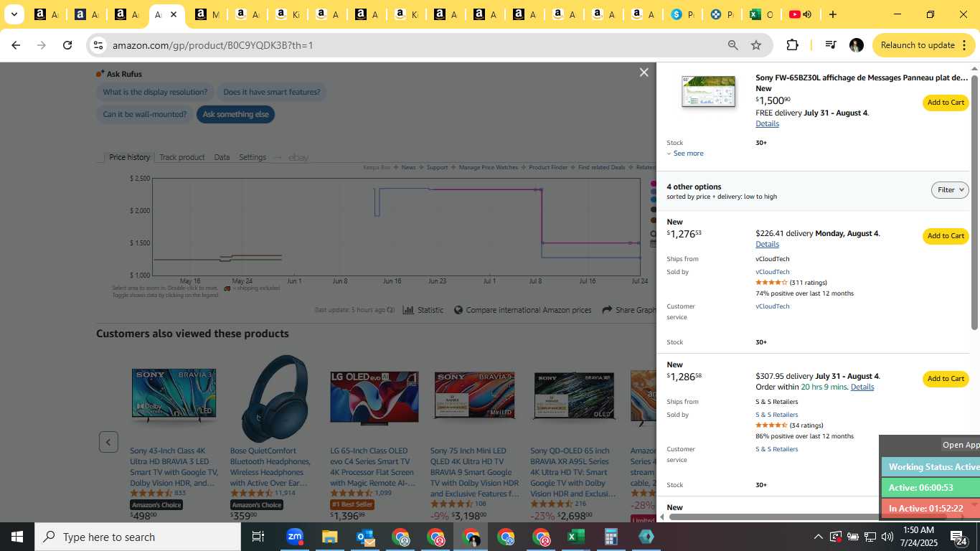Select the Keepa Track product tab
The width and height of the screenshot is (980, 551).
pos(182,157)
